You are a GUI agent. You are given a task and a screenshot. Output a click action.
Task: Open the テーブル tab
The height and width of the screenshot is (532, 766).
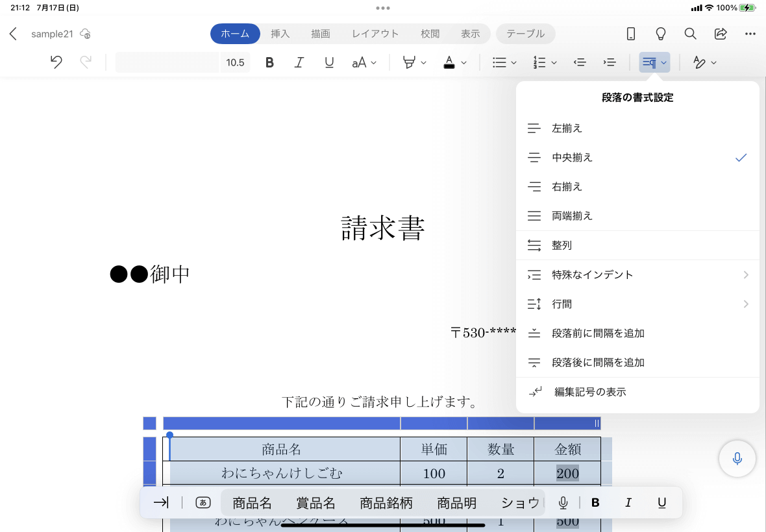pyautogui.click(x=526, y=34)
